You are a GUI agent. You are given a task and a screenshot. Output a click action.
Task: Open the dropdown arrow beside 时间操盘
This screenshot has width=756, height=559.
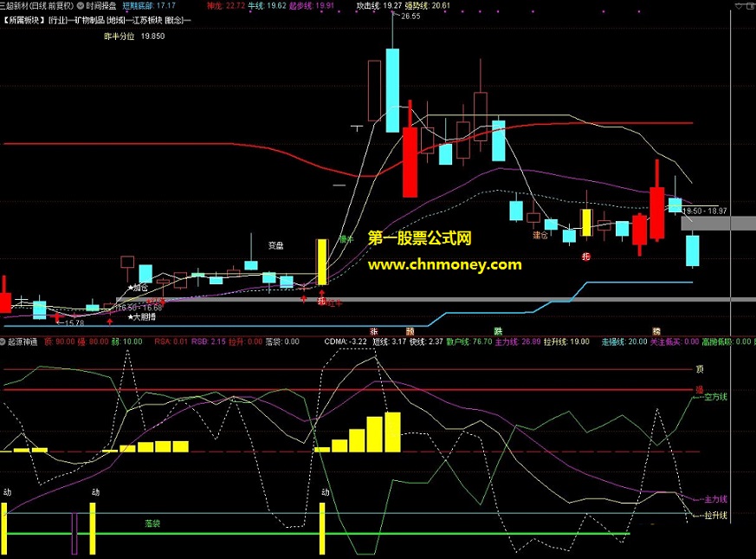coord(81,6)
